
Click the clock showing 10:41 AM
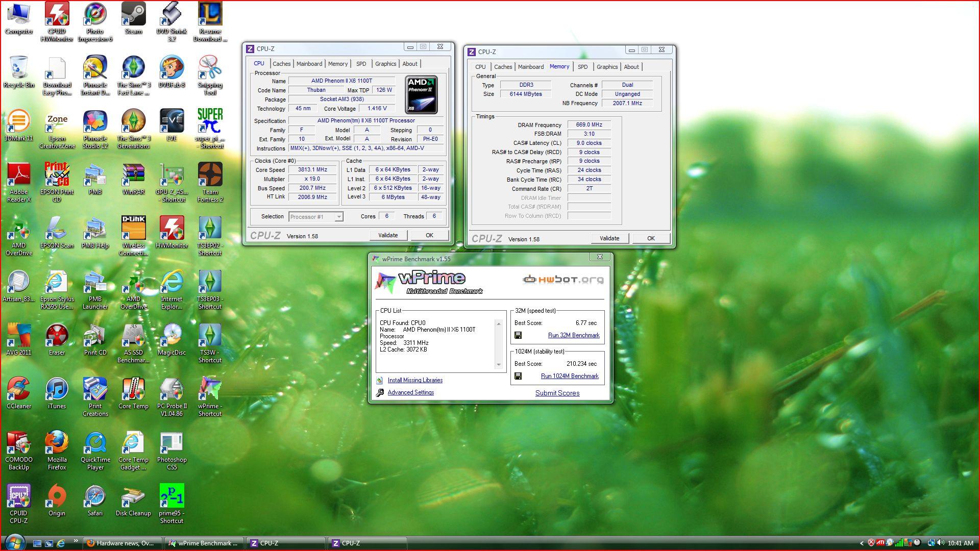click(960, 543)
